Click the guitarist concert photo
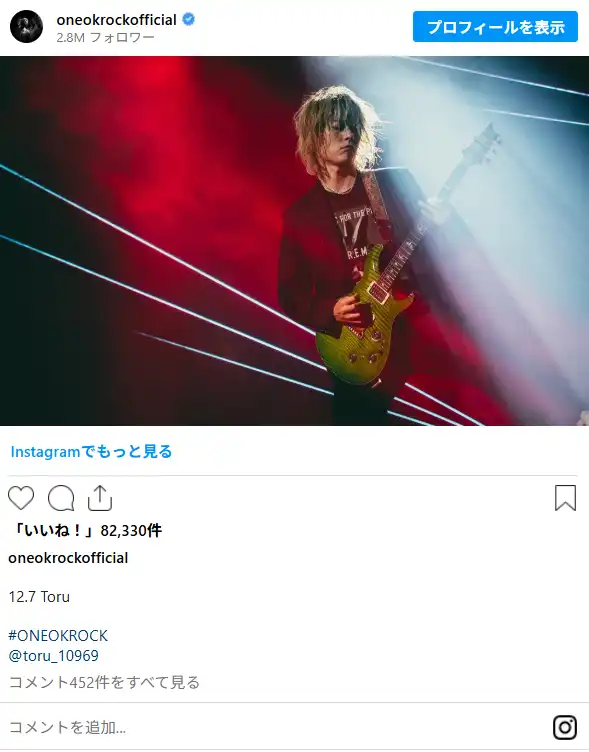This screenshot has width=589, height=752. (294, 241)
